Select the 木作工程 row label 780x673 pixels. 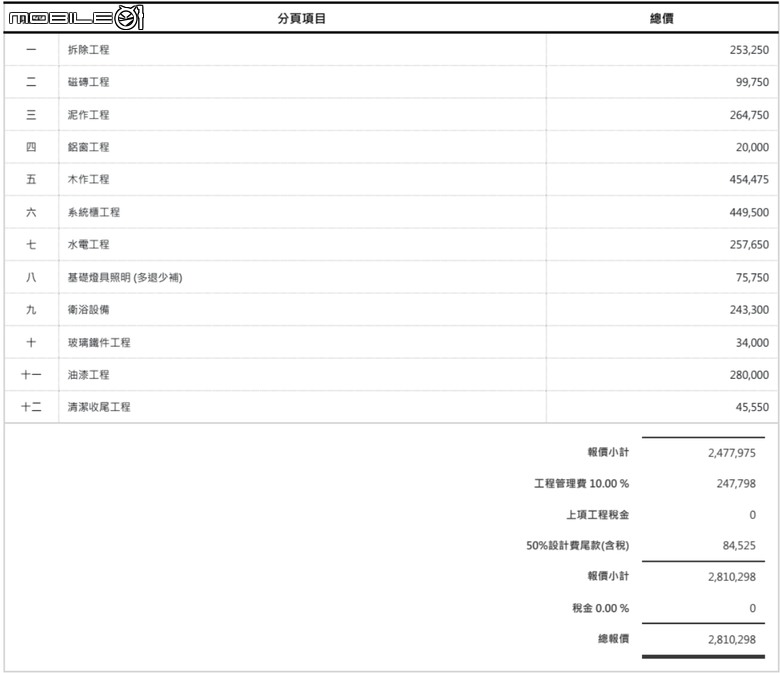[x=89, y=180]
